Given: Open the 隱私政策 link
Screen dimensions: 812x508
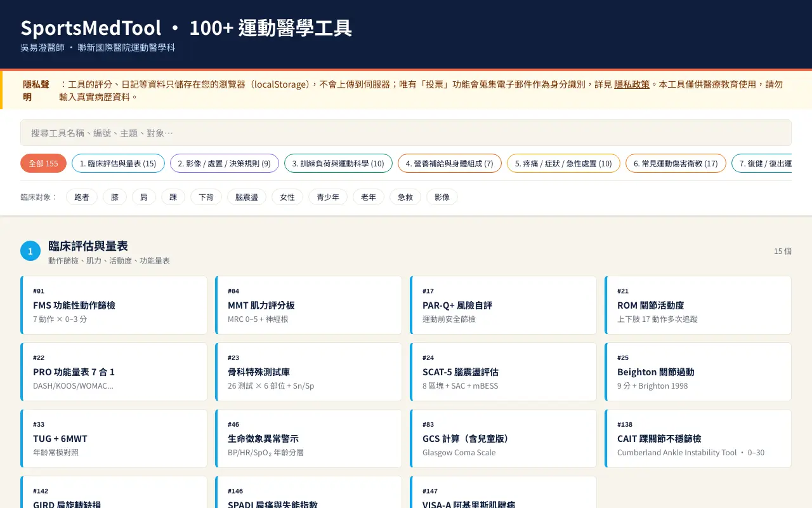Looking at the screenshot, I should click(632, 84).
